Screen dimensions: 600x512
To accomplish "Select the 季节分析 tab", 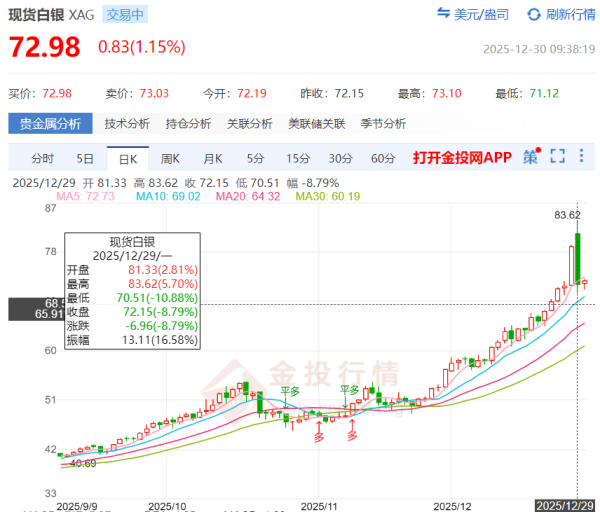I will pyautogui.click(x=383, y=124).
